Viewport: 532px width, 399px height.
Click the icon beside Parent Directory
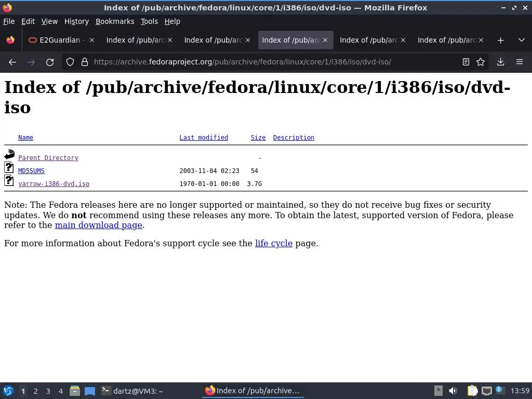pyautogui.click(x=9, y=154)
